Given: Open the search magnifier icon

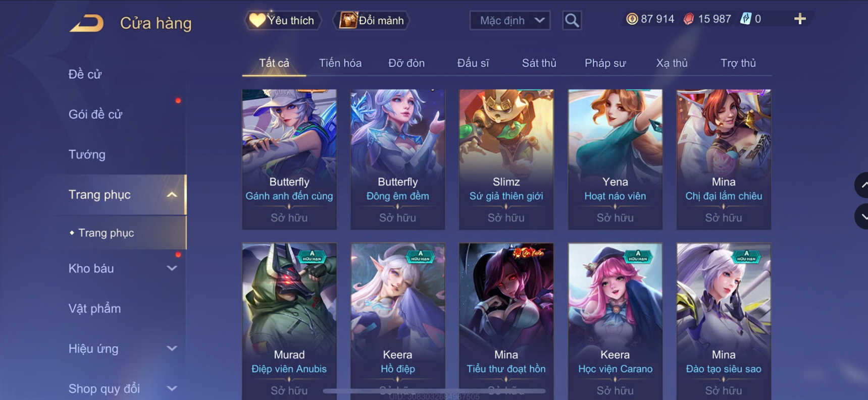Looking at the screenshot, I should pos(572,21).
